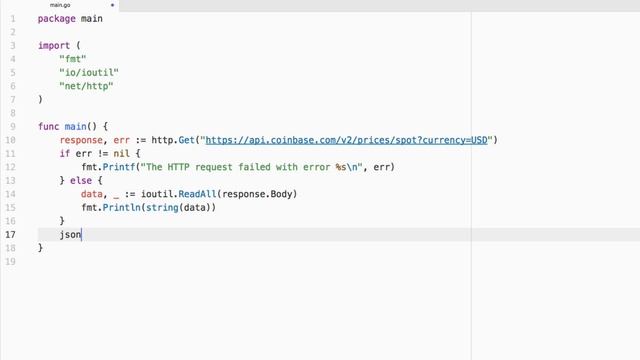Click closing brace on line 18
Screen dimensions: 640x360
pyautogui.click(x=40, y=247)
